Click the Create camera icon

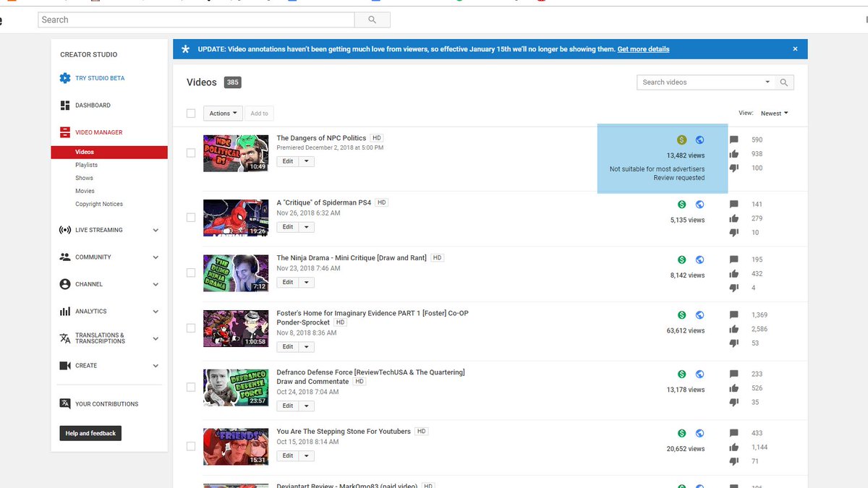pos(65,366)
